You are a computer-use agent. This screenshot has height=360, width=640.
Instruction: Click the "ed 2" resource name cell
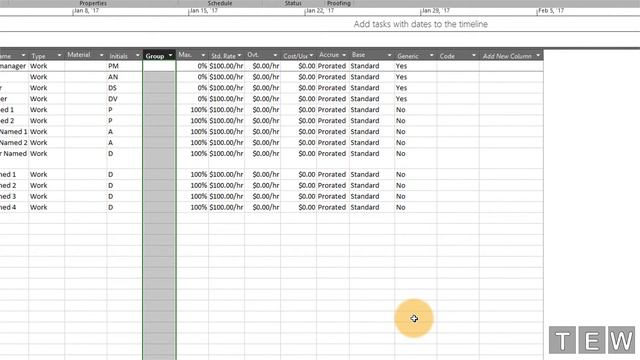(x=14, y=121)
